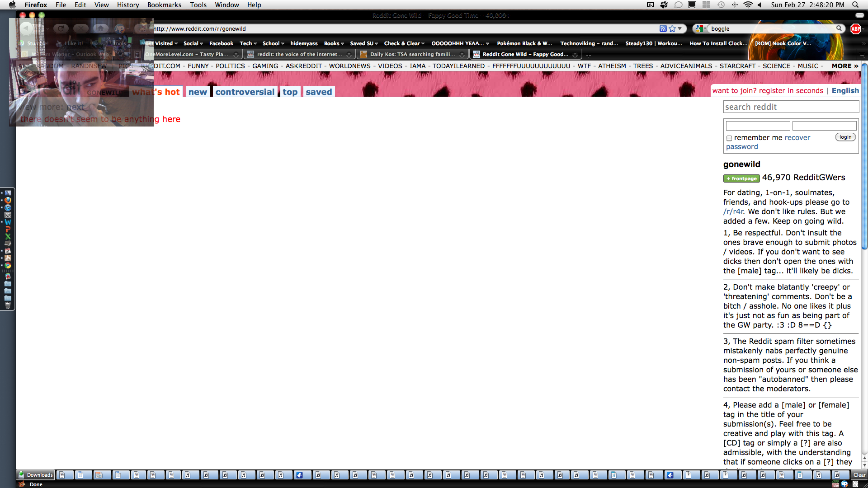Open the Bookmarks menu
868x488 pixels.
point(164,5)
